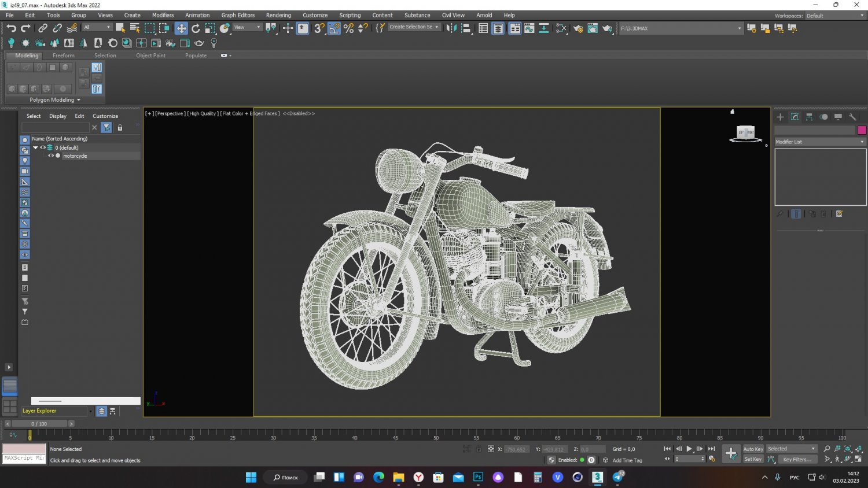
Task: Open the Curve Editor icon
Action: click(x=529, y=28)
